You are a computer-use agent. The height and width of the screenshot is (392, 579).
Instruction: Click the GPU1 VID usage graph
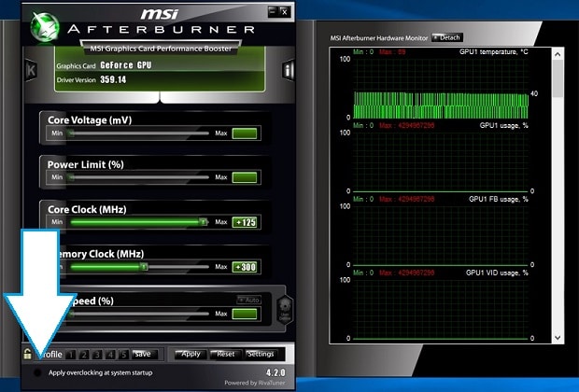[x=441, y=309]
